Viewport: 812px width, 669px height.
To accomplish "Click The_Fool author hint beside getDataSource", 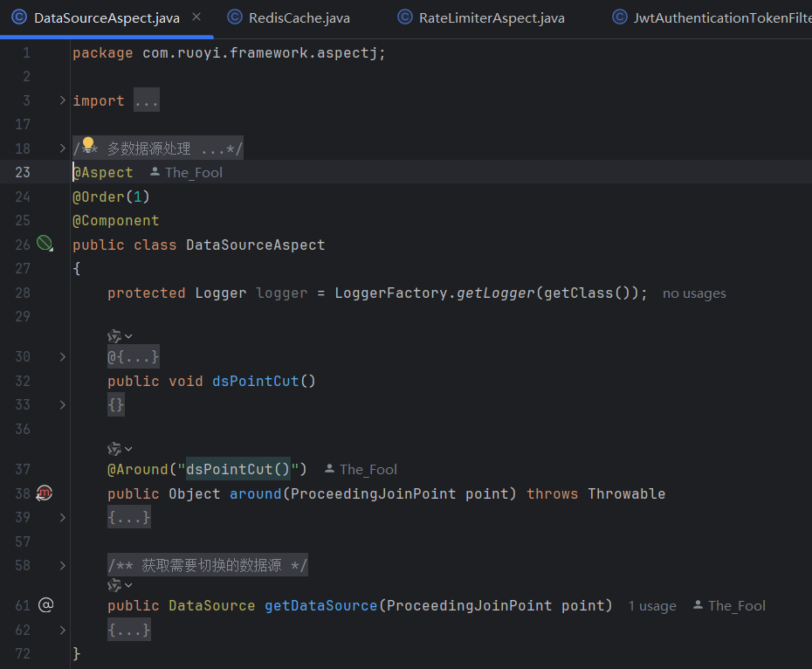I will pos(729,606).
